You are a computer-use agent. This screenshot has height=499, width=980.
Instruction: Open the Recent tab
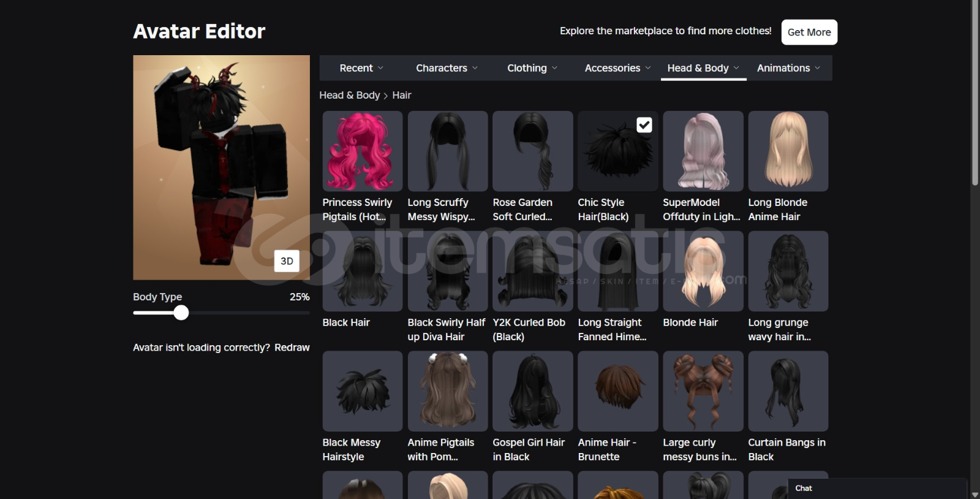pos(361,68)
